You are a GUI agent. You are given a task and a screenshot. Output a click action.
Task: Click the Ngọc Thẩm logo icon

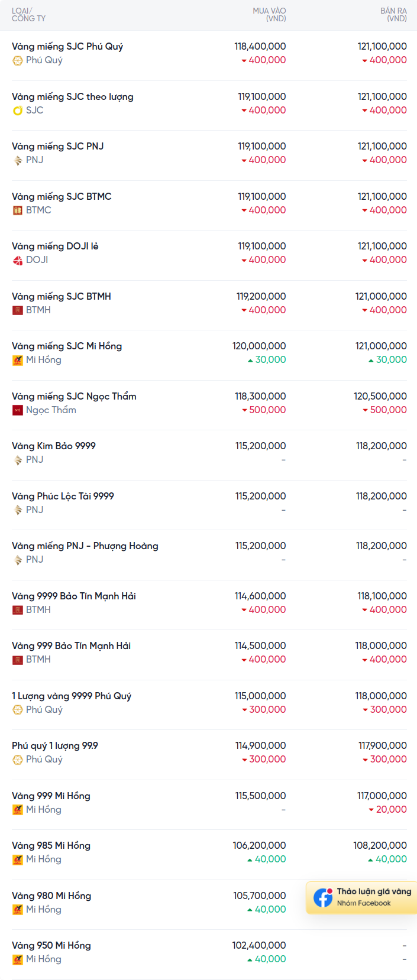(18, 410)
